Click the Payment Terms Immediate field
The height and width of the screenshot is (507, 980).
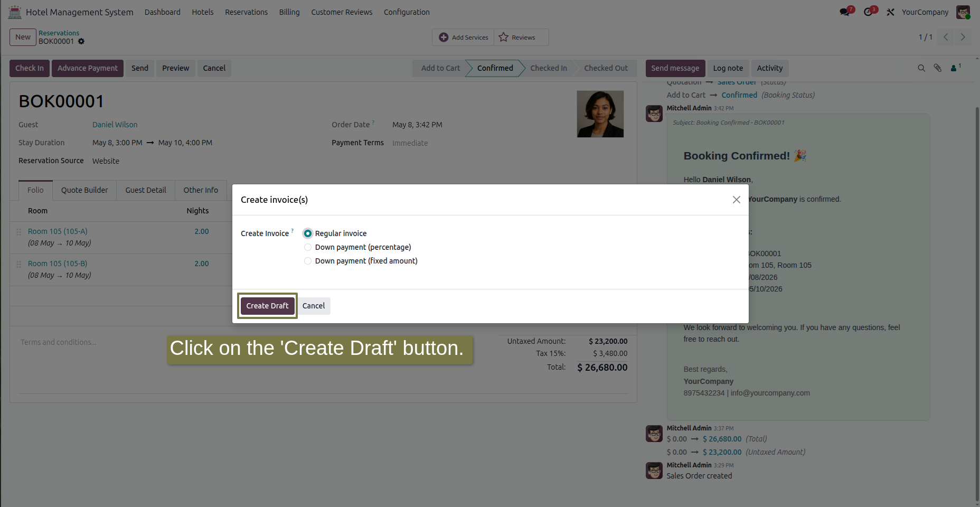tap(410, 143)
